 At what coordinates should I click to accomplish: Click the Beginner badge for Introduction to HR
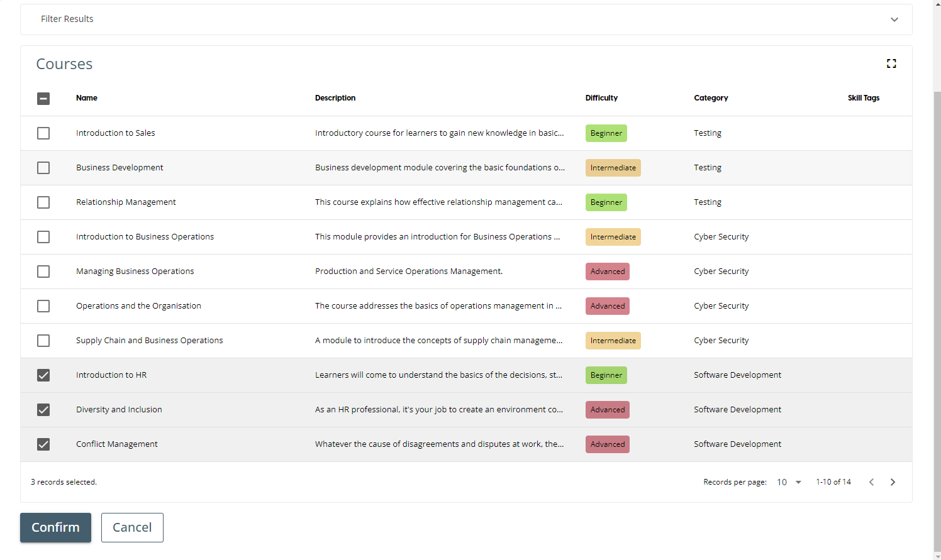point(606,375)
